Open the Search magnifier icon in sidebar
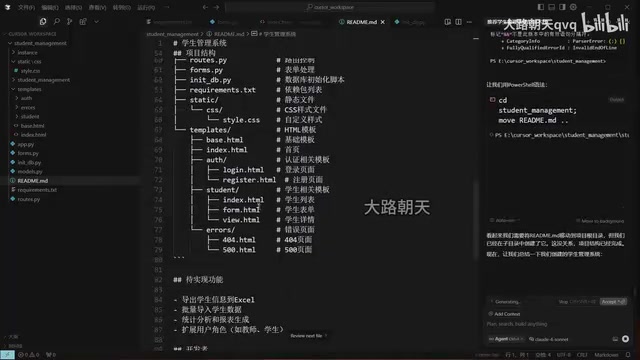The image size is (640, 360). (56, 21)
